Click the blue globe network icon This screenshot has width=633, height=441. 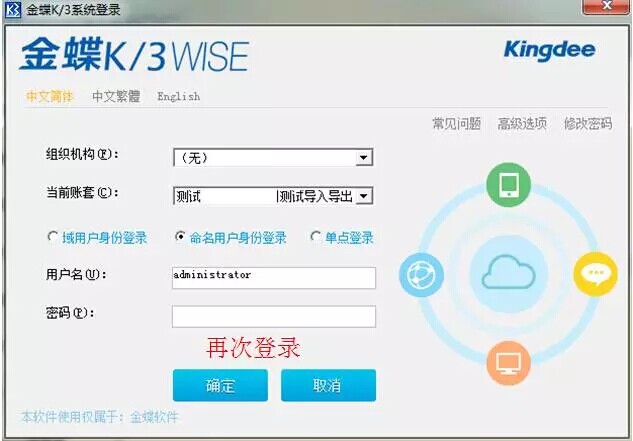click(x=421, y=275)
